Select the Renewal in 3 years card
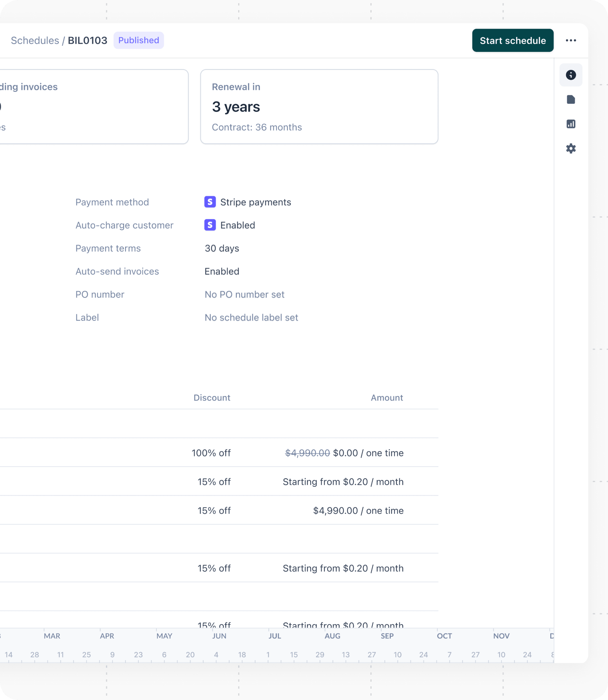This screenshot has height=700, width=608. 319,107
